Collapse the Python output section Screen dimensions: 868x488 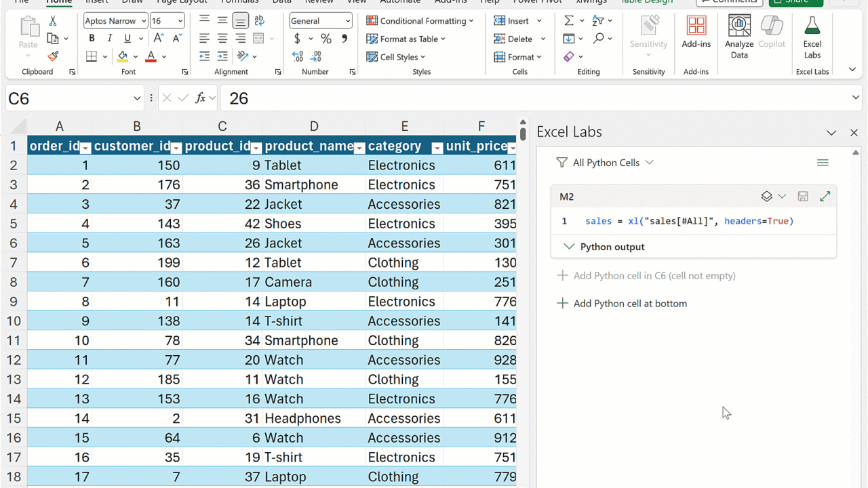(x=569, y=247)
